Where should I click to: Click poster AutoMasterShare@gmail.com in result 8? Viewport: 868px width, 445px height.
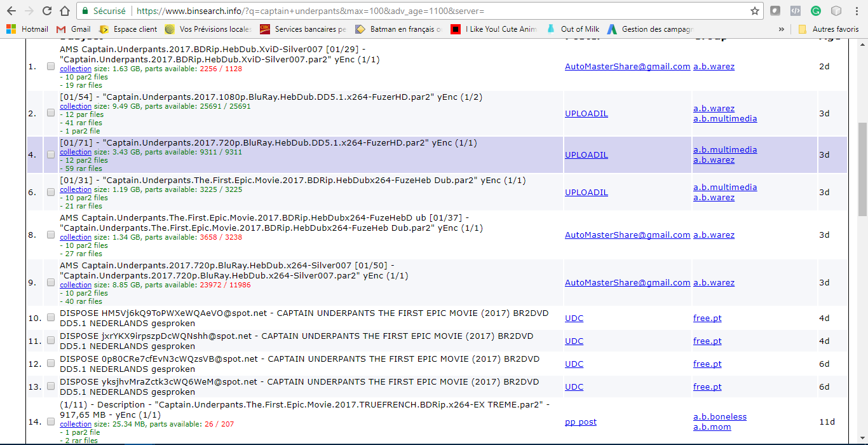click(627, 235)
